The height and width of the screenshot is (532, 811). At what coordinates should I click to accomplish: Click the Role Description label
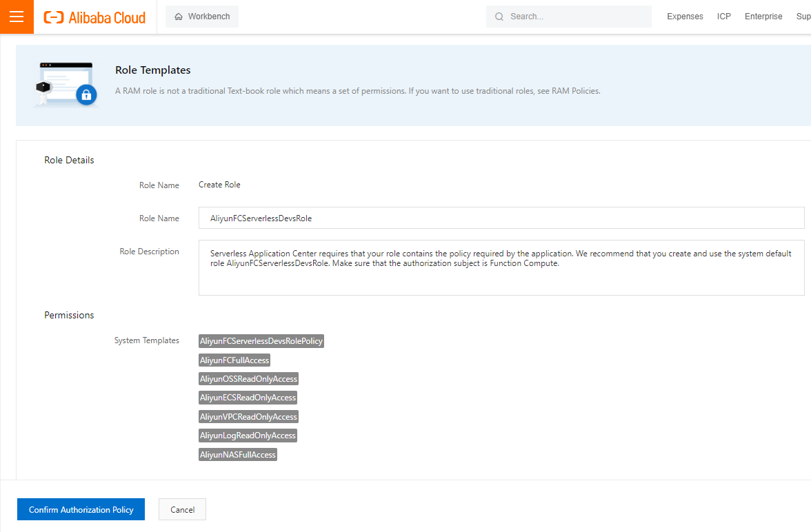(150, 252)
